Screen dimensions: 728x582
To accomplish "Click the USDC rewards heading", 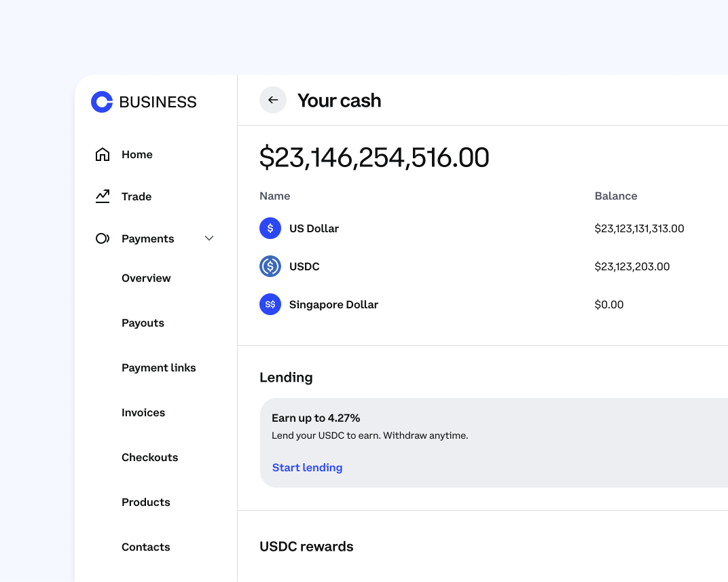I will [x=306, y=546].
